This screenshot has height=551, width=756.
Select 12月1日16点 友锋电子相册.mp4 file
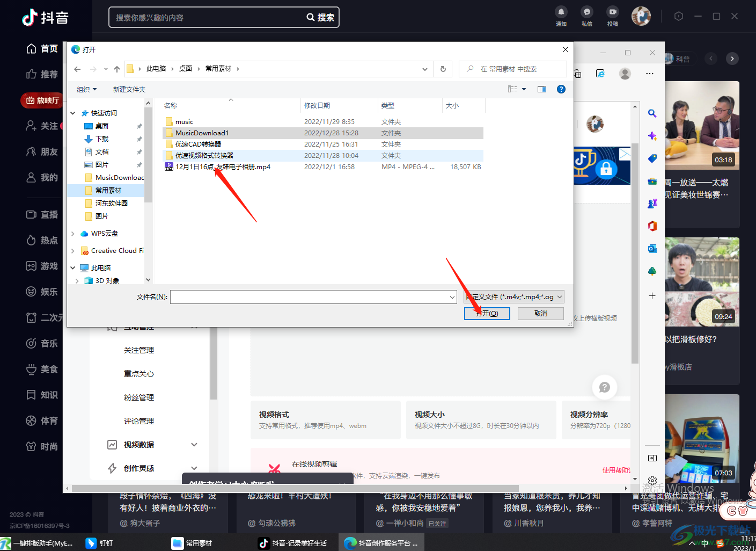tap(323, 167)
